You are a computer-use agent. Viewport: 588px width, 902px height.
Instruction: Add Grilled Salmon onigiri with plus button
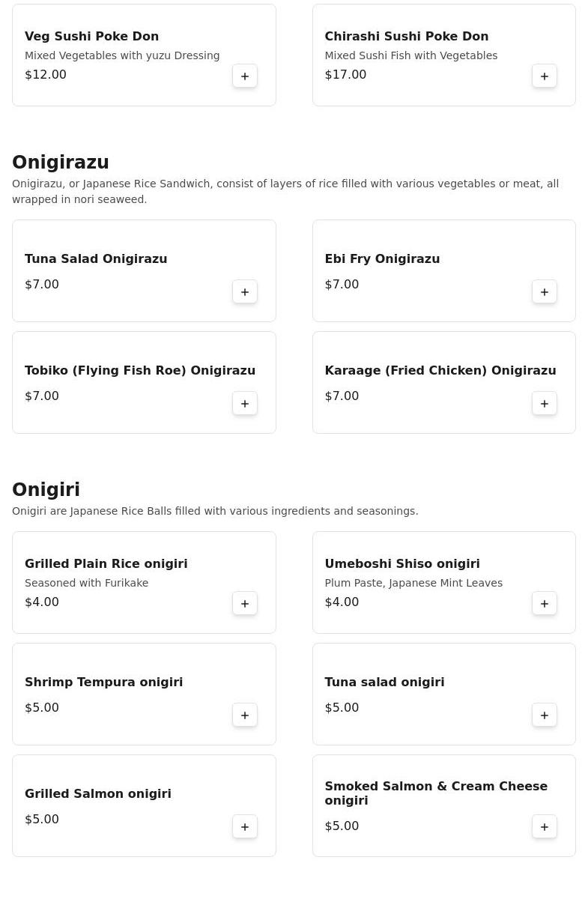[245, 826]
